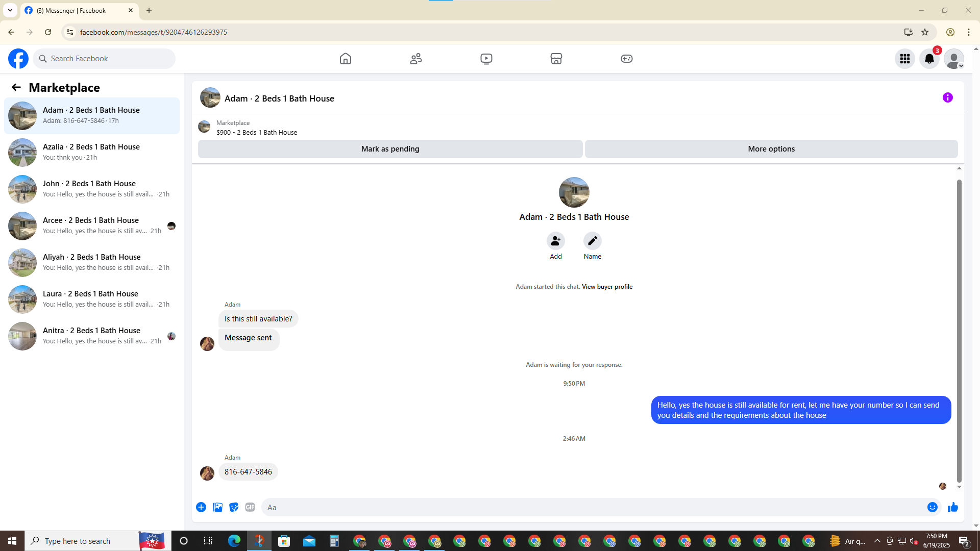
Task: Click the Search Facebook field
Action: [104, 59]
